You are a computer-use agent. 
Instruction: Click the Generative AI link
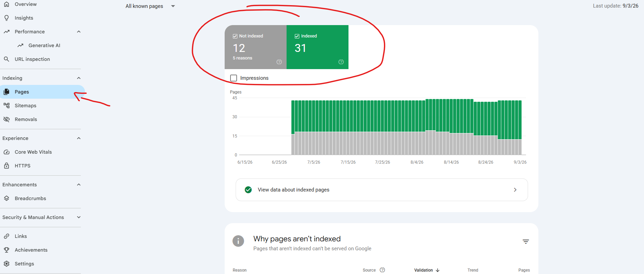(x=44, y=45)
